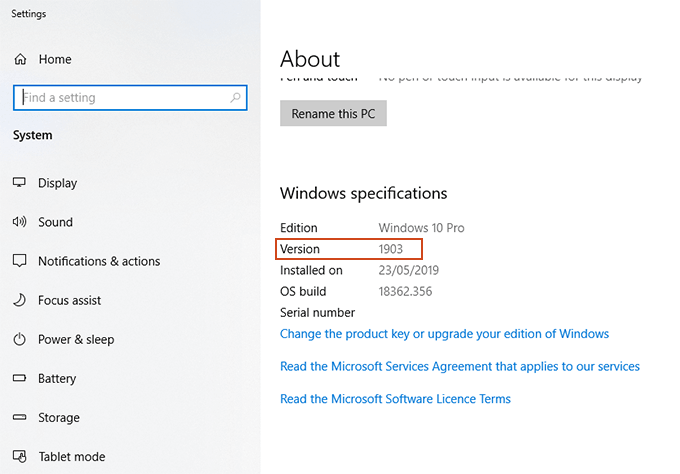Click the Power & sleep icon
Screen dimensions: 680x474
(19, 339)
